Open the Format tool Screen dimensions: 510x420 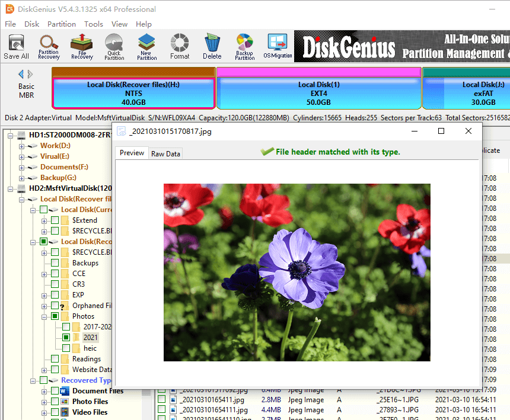[179, 46]
